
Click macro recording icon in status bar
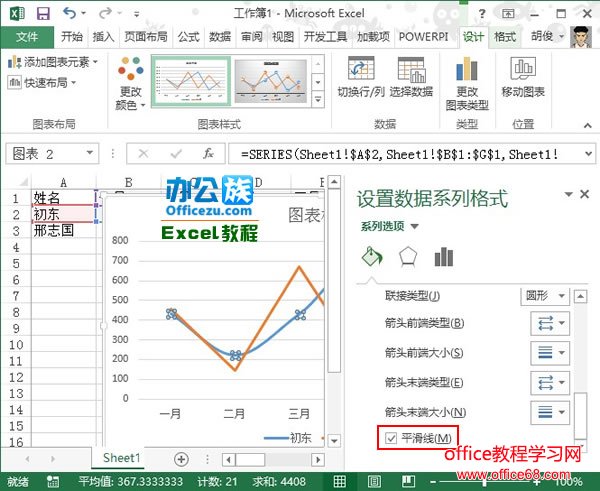point(52,481)
